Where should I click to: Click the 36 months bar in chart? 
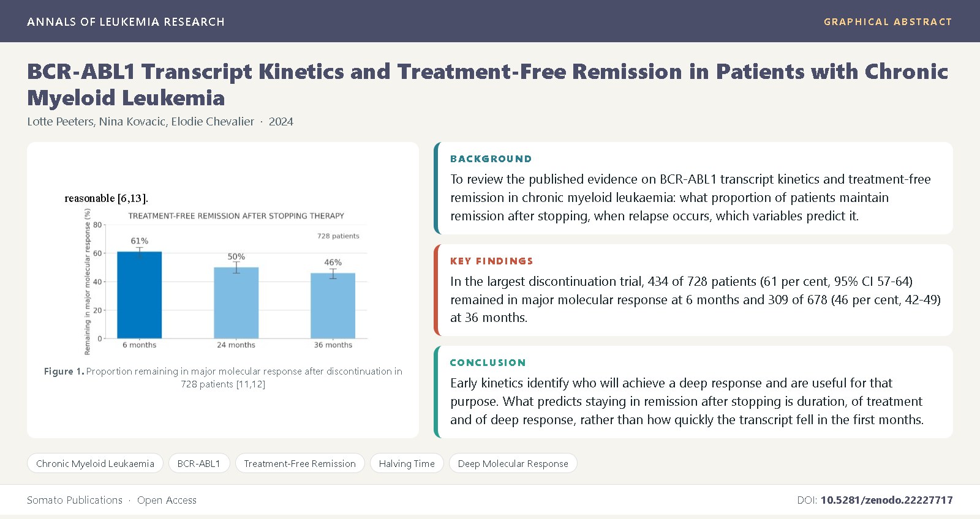pyautogui.click(x=333, y=305)
